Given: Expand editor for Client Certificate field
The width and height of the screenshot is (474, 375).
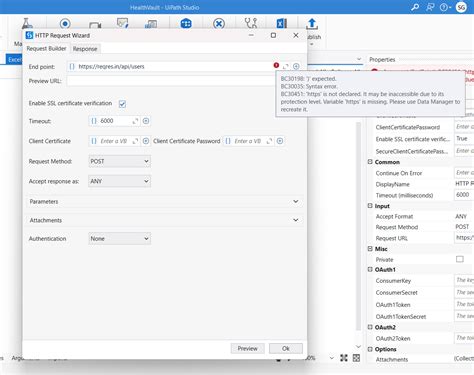Looking at the screenshot, I should click(x=135, y=141).
